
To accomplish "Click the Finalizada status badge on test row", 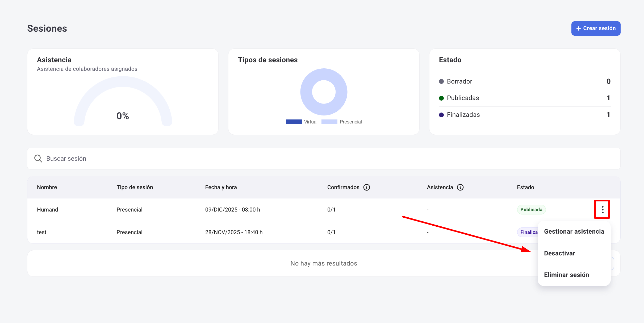I will coord(528,232).
